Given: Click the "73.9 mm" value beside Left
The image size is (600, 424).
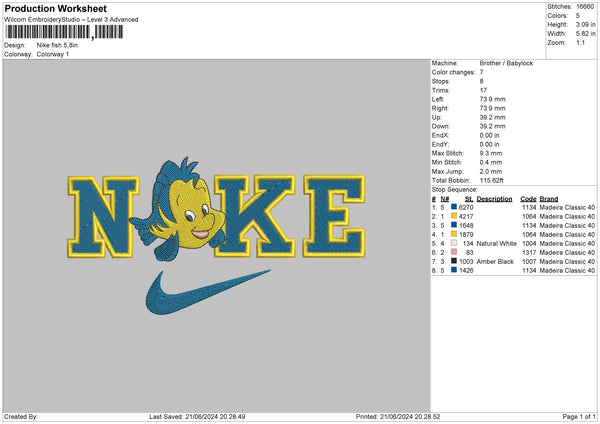Looking at the screenshot, I should [492, 99].
